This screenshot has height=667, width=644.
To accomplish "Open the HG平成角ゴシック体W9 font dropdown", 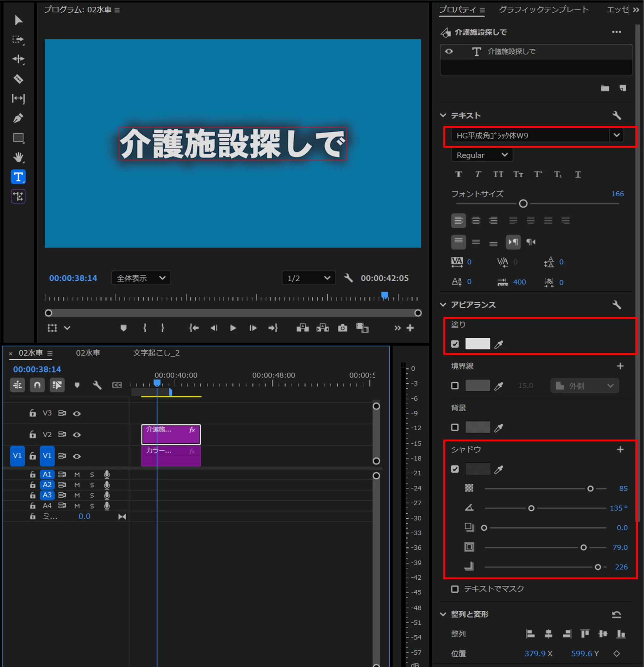I will 616,135.
